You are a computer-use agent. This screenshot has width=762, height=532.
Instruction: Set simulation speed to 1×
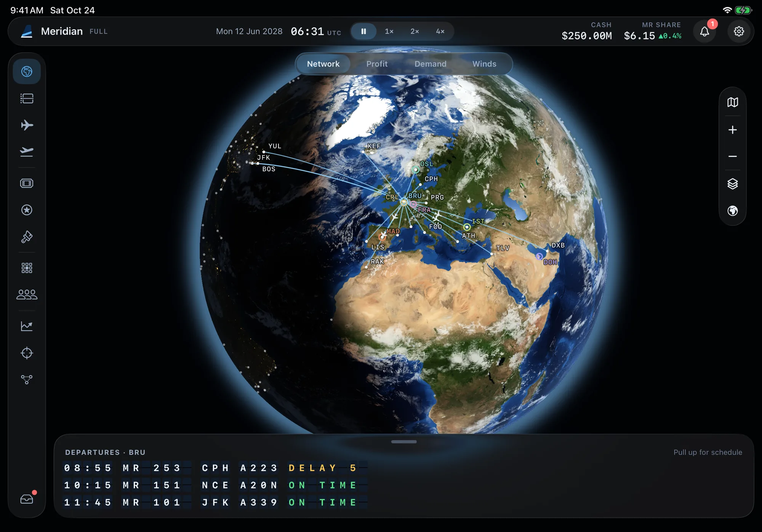coord(389,31)
